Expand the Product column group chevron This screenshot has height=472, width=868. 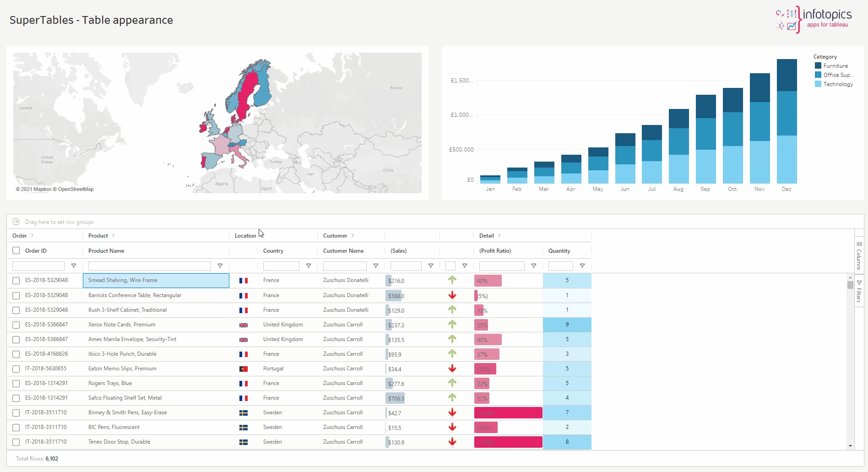coord(114,236)
